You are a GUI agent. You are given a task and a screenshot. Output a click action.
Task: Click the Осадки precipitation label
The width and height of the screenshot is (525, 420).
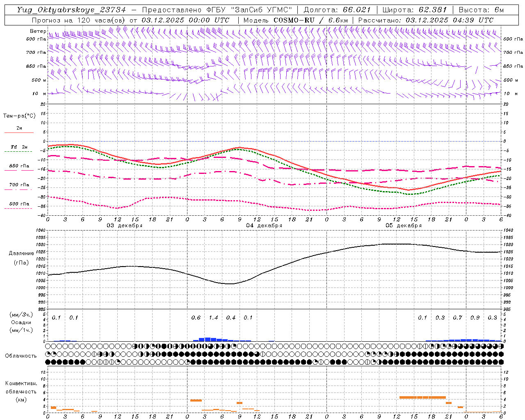(x=21, y=322)
